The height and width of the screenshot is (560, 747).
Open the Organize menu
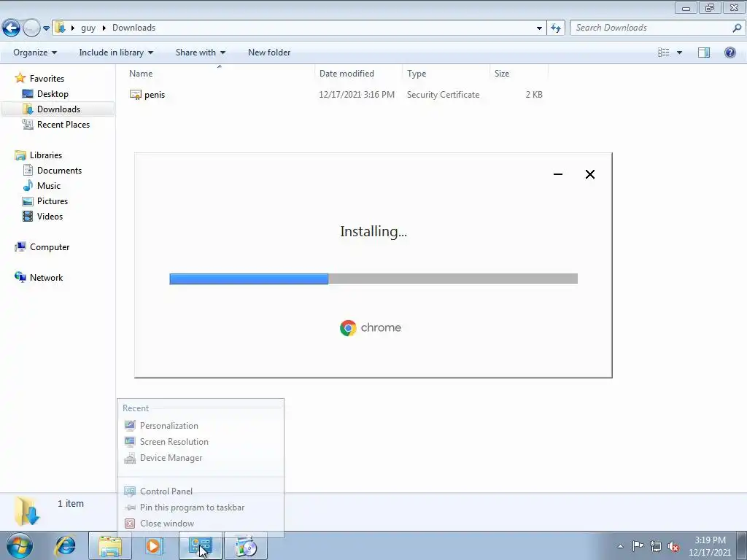pos(35,52)
